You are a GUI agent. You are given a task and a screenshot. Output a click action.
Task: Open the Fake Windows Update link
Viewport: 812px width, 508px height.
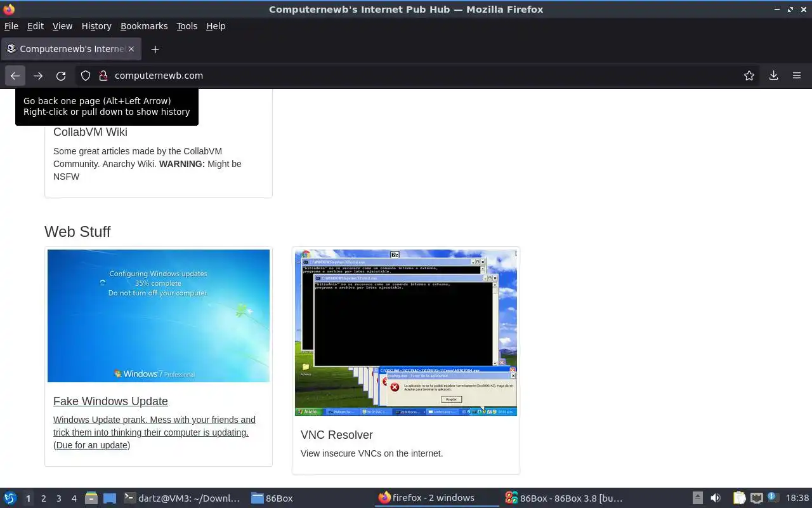(110, 401)
